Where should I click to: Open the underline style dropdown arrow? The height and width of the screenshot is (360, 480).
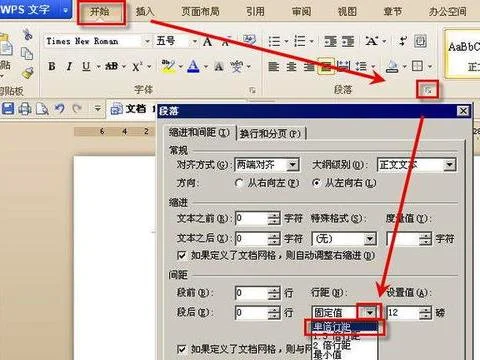click(99, 67)
